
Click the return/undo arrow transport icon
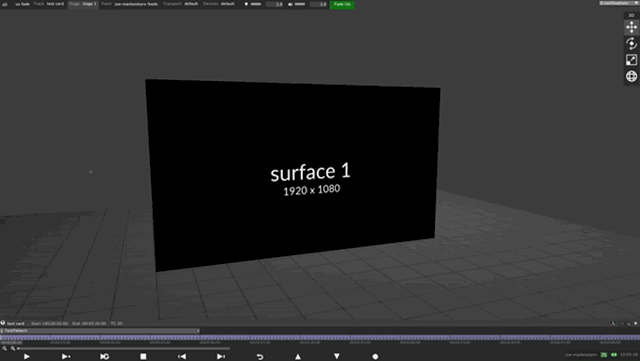tap(260, 357)
